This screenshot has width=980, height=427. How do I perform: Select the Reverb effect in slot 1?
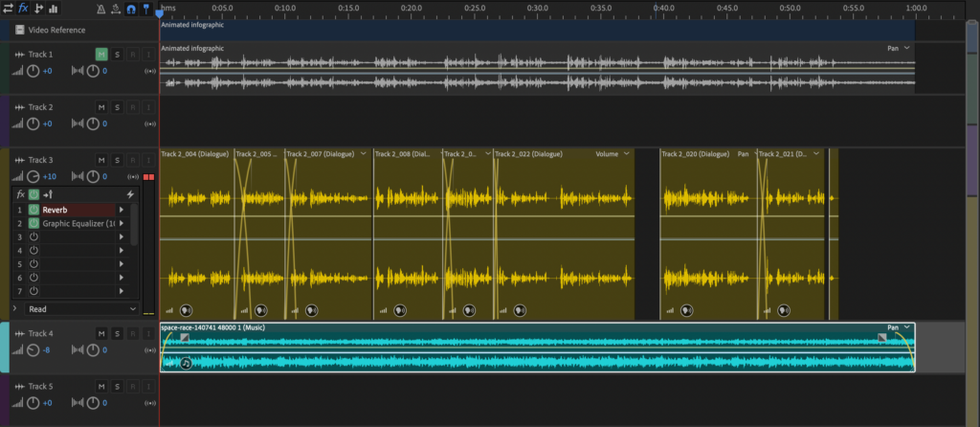point(77,210)
